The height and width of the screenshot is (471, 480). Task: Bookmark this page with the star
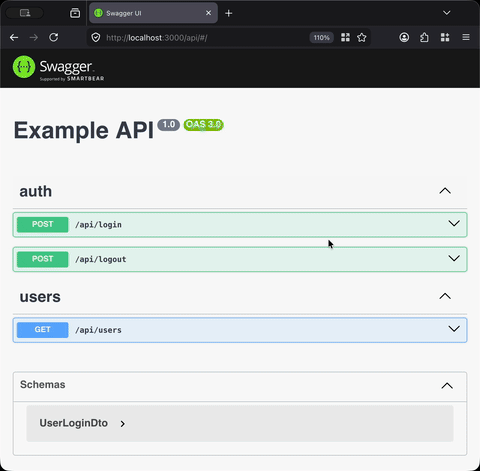point(362,38)
